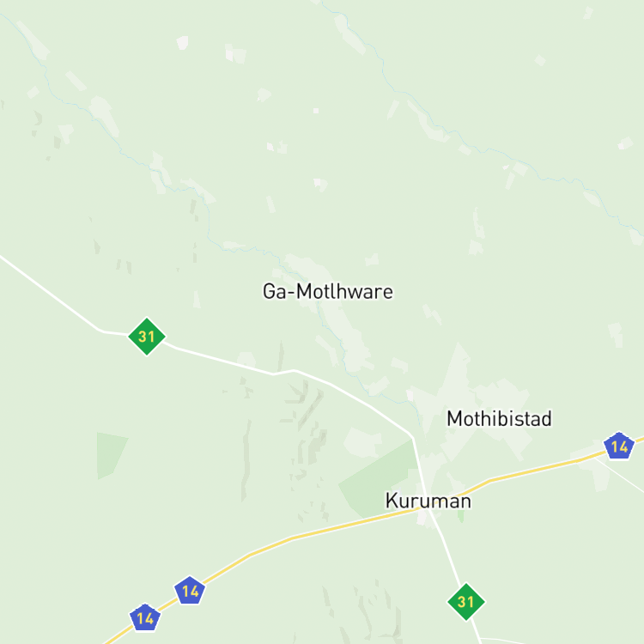Click the thin minor road branching near eastern 14 shield

click(x=619, y=475)
